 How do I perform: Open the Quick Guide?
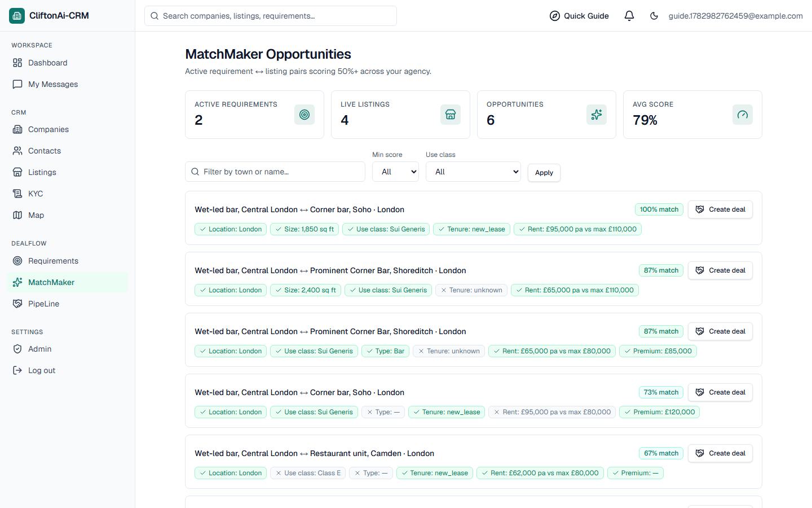[x=579, y=16]
